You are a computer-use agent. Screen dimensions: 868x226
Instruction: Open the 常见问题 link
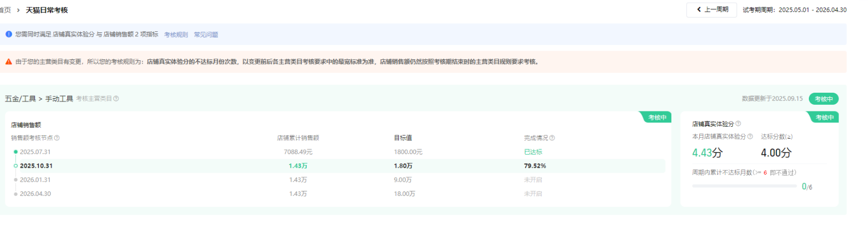coord(206,35)
